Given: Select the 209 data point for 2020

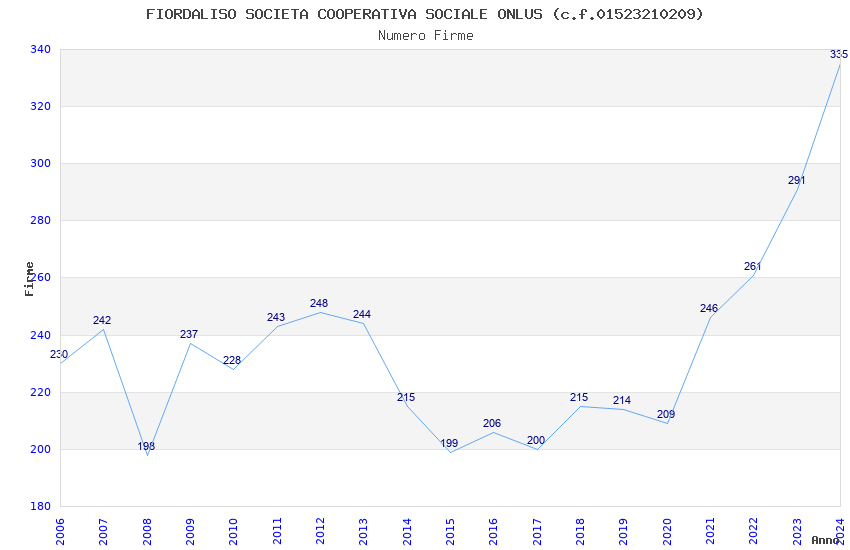Looking at the screenshot, I should (666, 415).
